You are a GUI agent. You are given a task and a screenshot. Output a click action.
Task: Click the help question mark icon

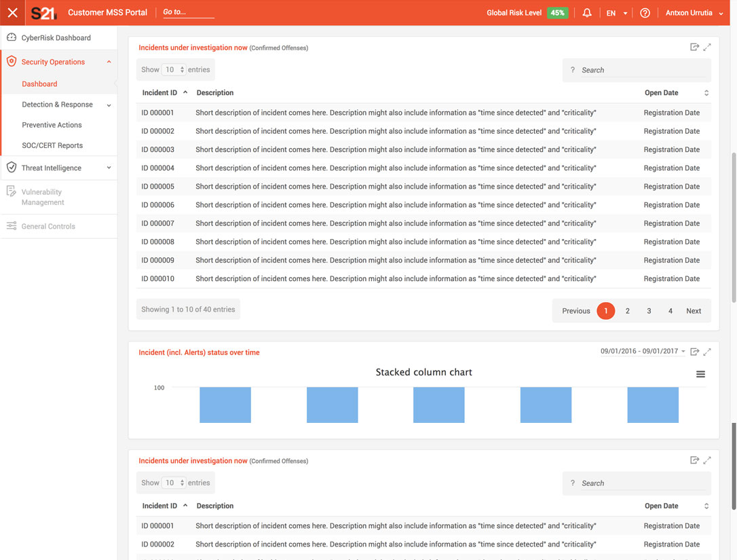coord(645,13)
